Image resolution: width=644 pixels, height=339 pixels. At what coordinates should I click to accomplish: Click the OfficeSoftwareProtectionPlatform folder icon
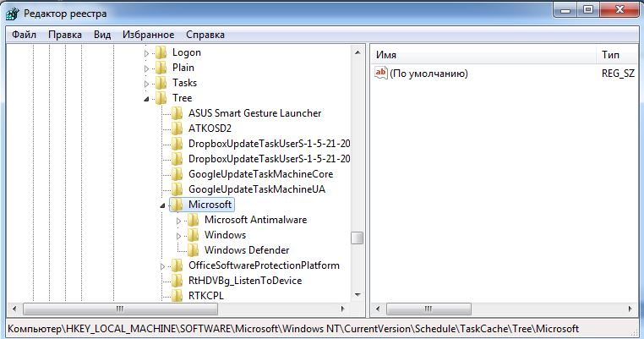177,265
